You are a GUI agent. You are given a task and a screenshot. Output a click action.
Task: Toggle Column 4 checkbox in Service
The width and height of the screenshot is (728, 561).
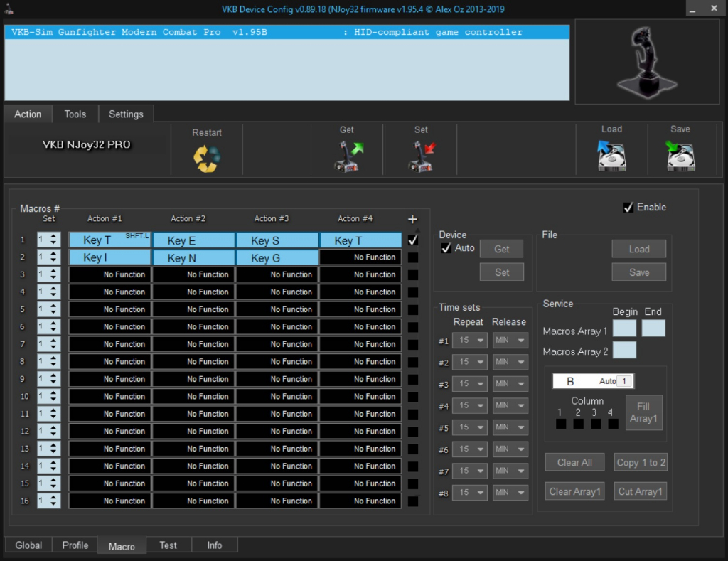click(613, 424)
